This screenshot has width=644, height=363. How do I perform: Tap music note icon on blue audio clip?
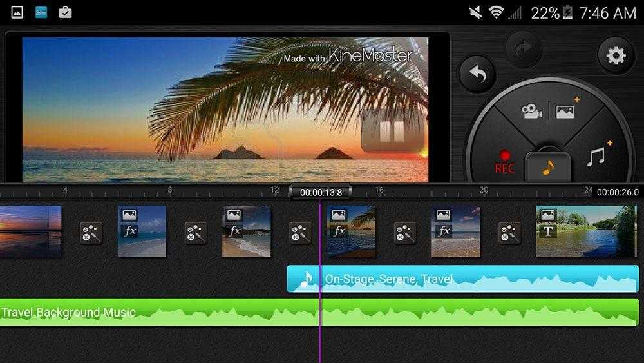click(x=307, y=280)
